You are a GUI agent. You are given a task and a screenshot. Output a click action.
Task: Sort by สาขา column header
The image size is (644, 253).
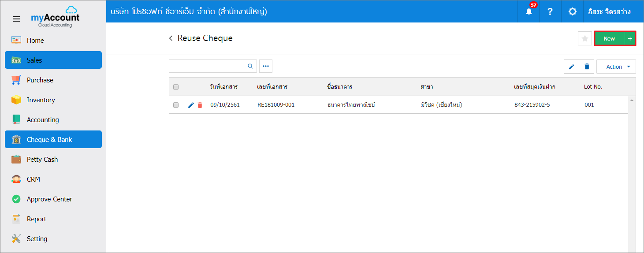point(427,87)
